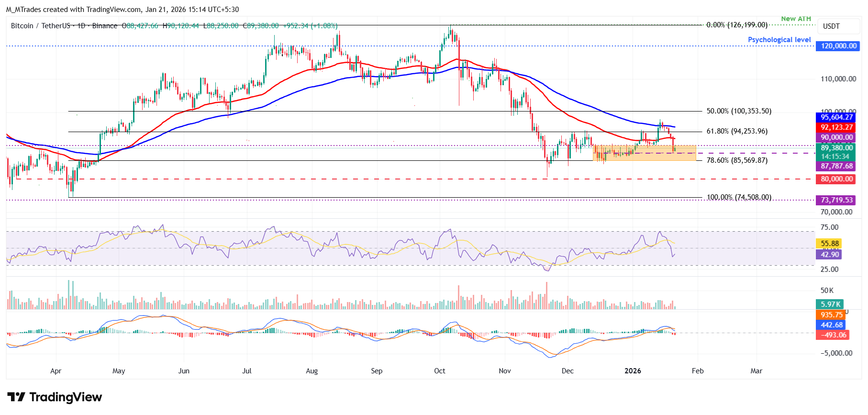The width and height of the screenshot is (868, 415).
Task: Click the green 'New ATH' annotation
Action: point(796,19)
